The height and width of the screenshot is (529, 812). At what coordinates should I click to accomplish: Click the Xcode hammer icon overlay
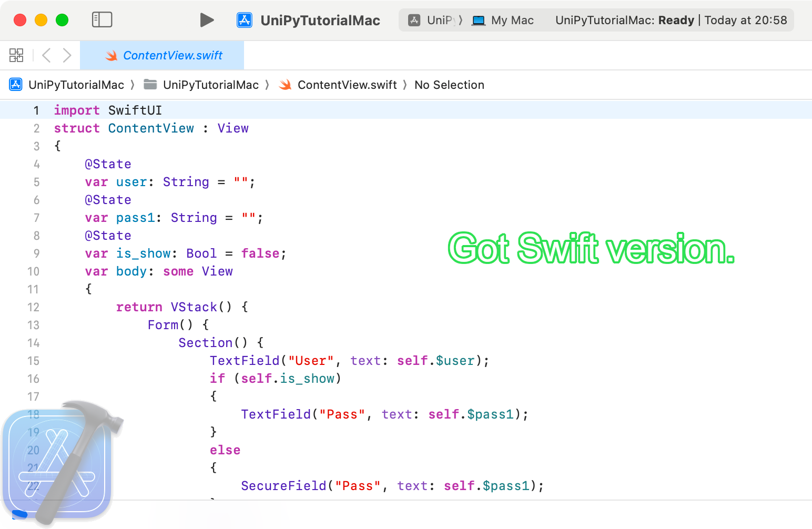coord(60,463)
